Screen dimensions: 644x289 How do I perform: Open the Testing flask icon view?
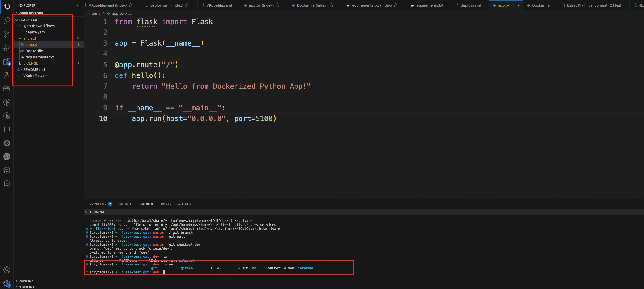click(7, 75)
